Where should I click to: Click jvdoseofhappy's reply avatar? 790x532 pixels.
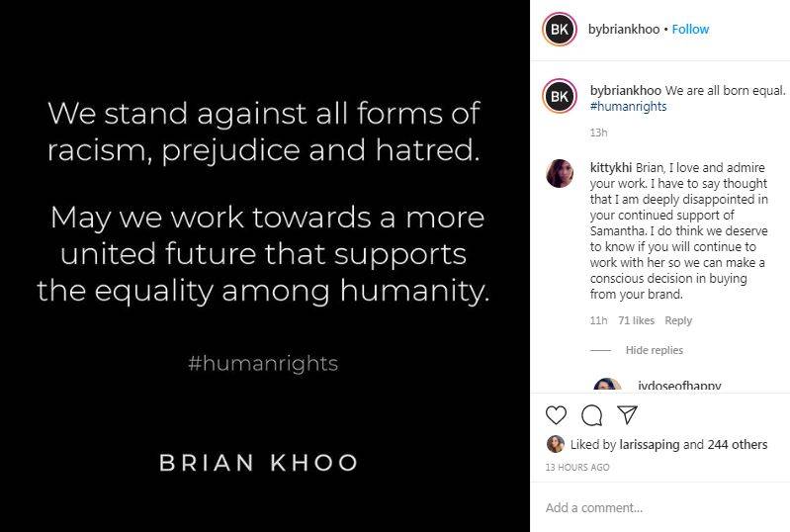(x=606, y=388)
